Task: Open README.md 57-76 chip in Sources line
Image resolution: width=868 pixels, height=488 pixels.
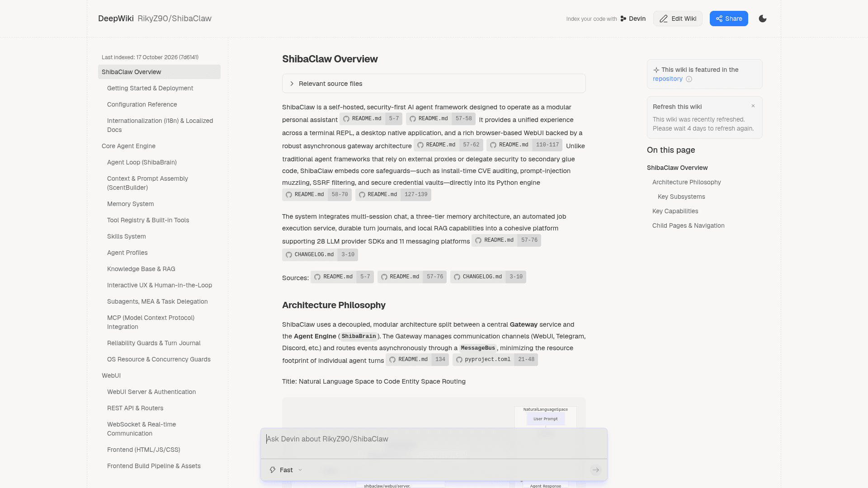Action: tap(412, 277)
